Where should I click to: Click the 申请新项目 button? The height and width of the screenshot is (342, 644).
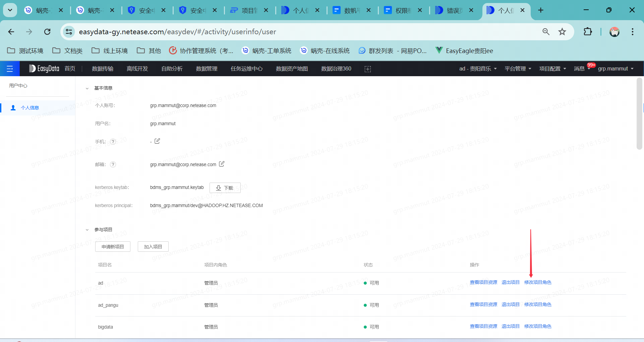tap(113, 246)
